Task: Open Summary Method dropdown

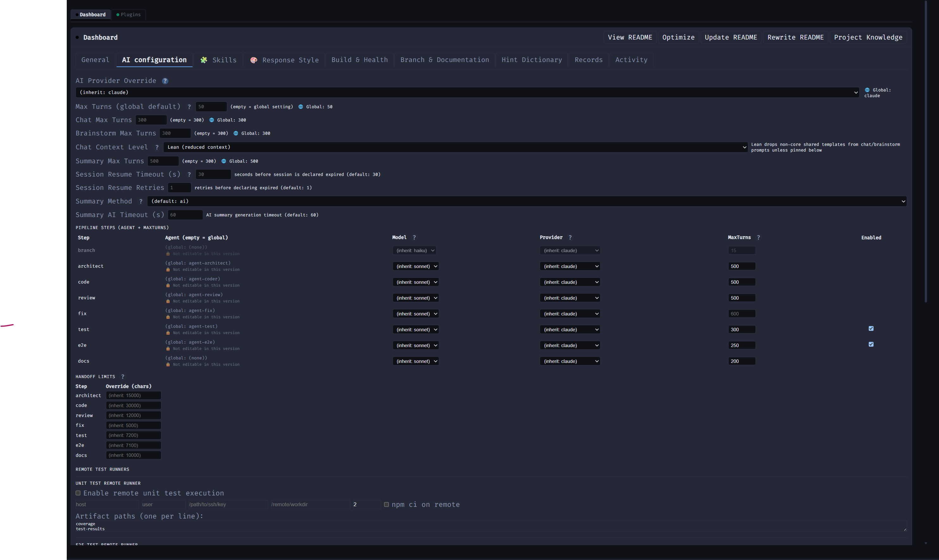Action: tap(527, 201)
